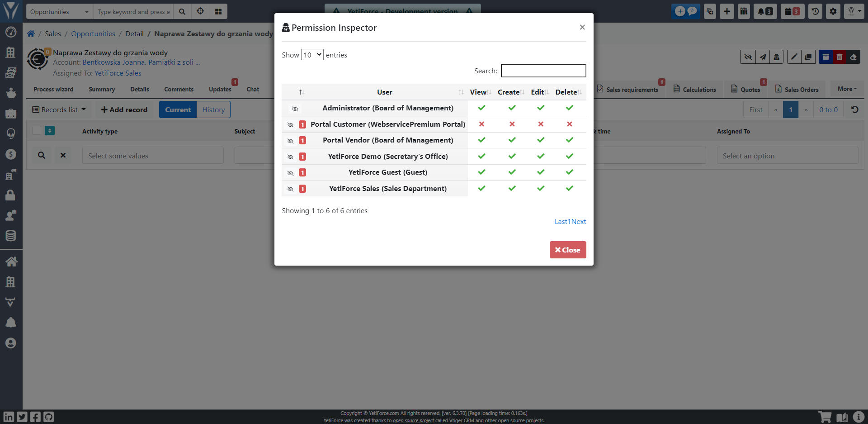This screenshot has height=424, width=868.
Task: Select History activities view
Action: (x=213, y=110)
